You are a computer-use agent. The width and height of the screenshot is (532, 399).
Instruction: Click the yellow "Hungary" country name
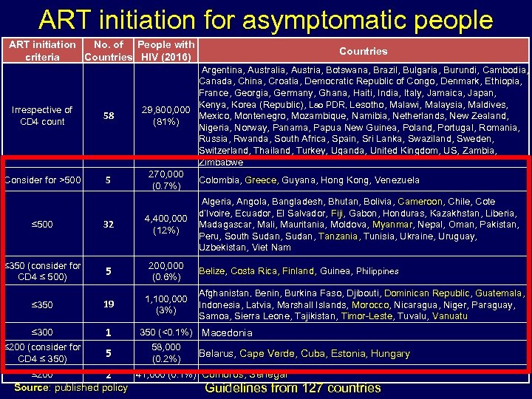pos(390,353)
